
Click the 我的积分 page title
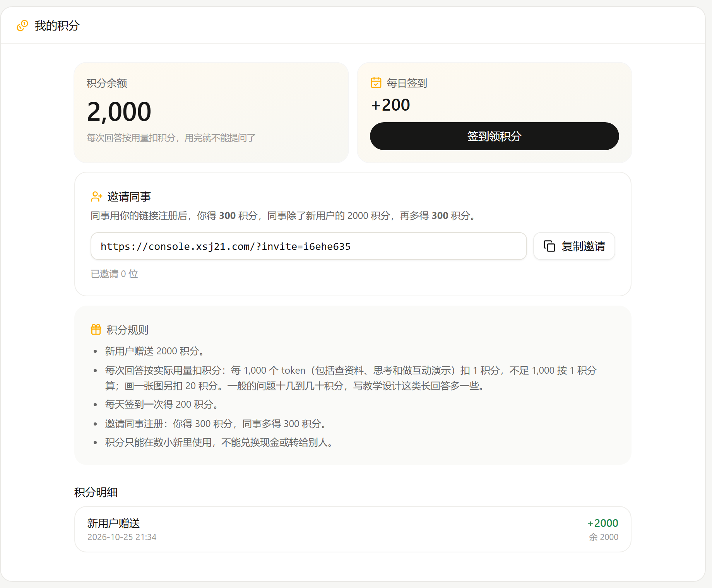[x=57, y=26]
